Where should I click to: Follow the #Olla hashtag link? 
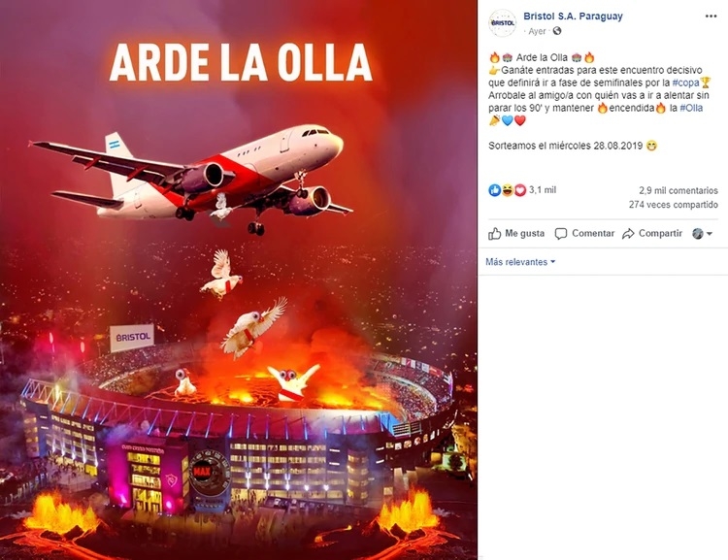pos(691,108)
